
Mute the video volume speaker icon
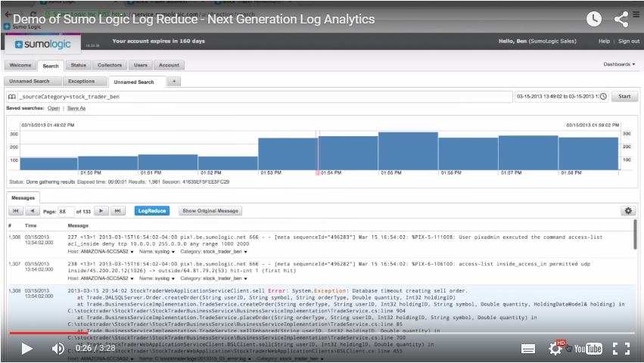click(x=58, y=349)
